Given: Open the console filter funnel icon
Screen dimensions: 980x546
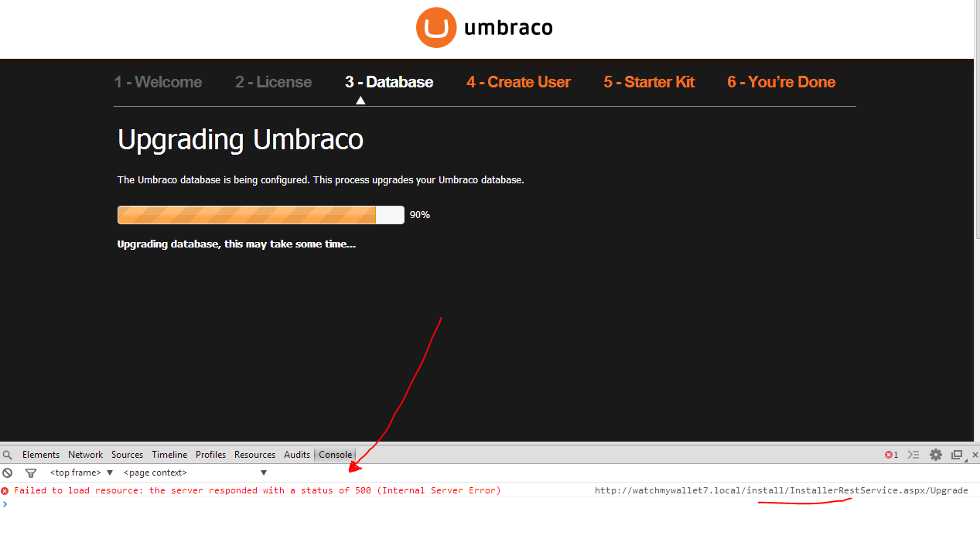Looking at the screenshot, I should (x=31, y=473).
